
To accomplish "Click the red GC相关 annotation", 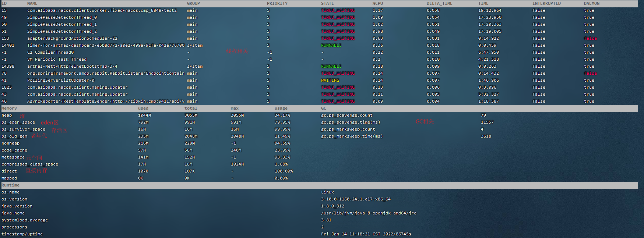I will tap(425, 121).
